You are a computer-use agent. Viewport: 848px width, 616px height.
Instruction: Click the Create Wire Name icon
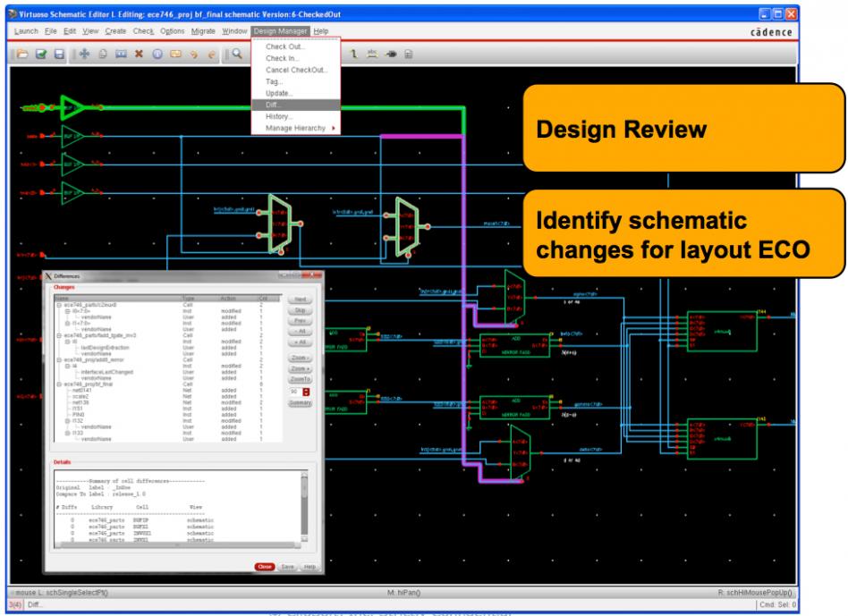353,54
